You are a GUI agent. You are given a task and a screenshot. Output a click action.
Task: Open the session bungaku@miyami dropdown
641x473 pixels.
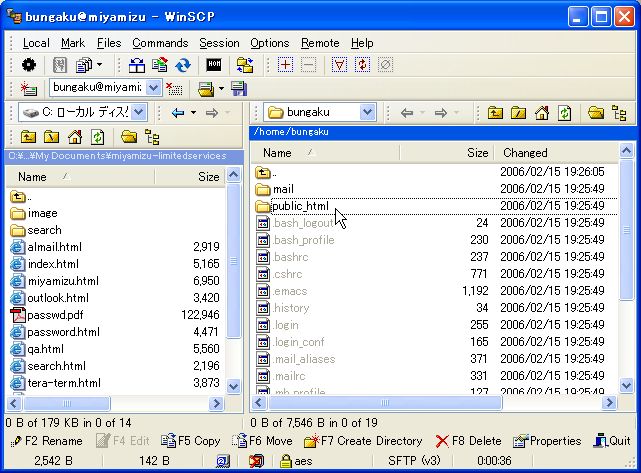(x=153, y=88)
